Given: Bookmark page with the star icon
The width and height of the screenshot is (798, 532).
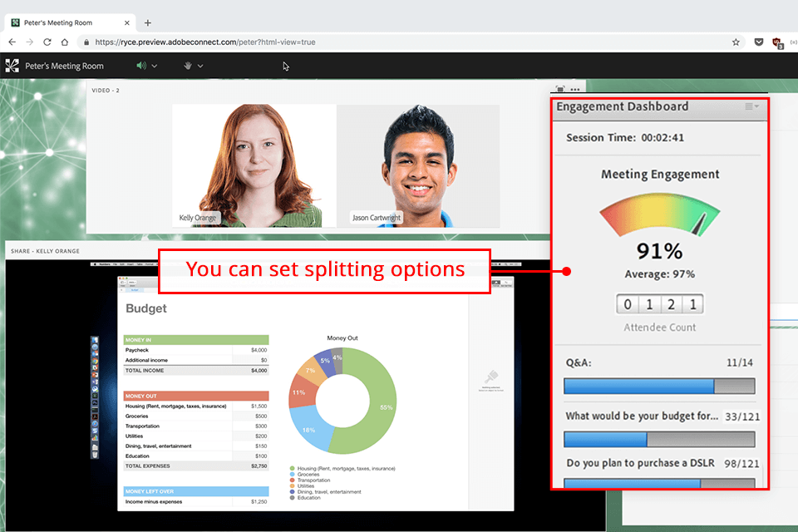Looking at the screenshot, I should point(736,42).
